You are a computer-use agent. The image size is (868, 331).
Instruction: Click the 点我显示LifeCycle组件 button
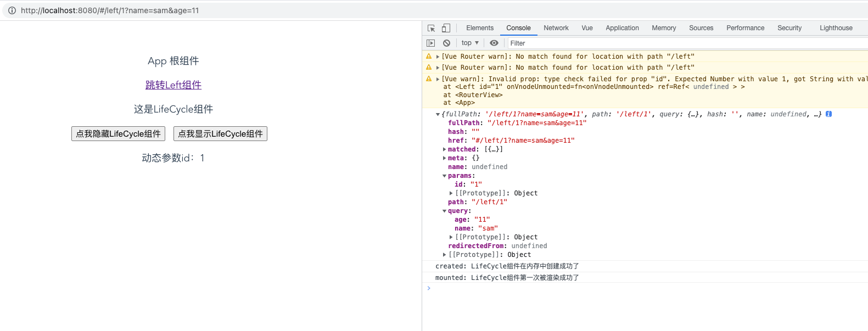(x=220, y=134)
